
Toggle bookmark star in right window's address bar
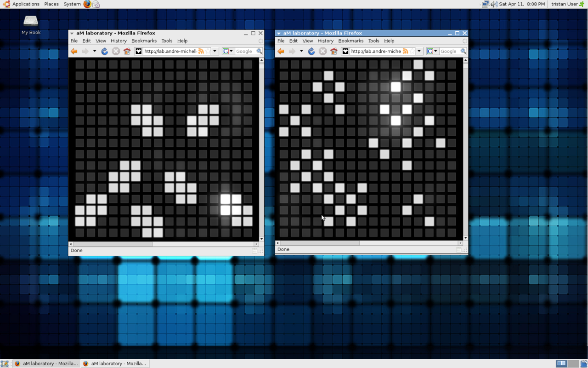(412, 51)
